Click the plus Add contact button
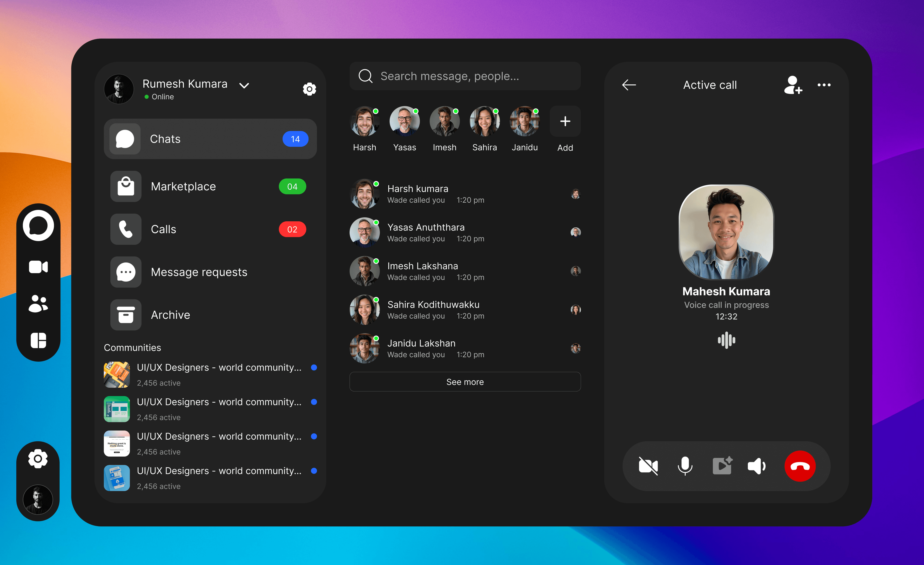 click(565, 122)
